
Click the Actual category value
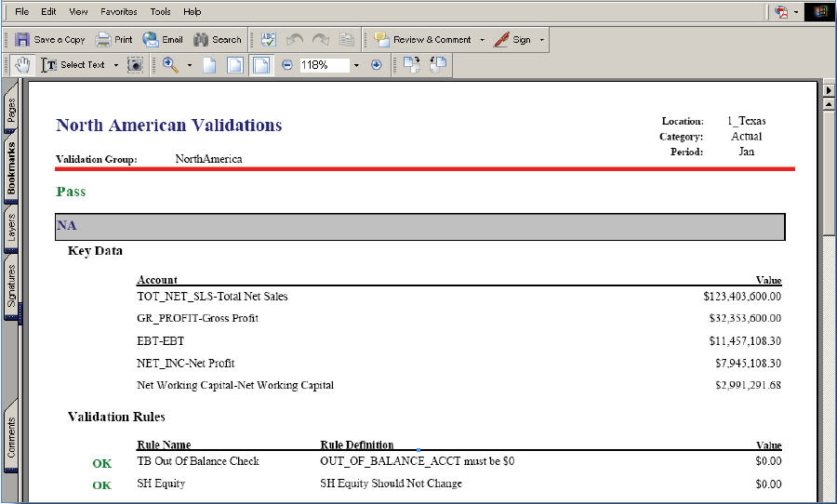pyautogui.click(x=747, y=136)
